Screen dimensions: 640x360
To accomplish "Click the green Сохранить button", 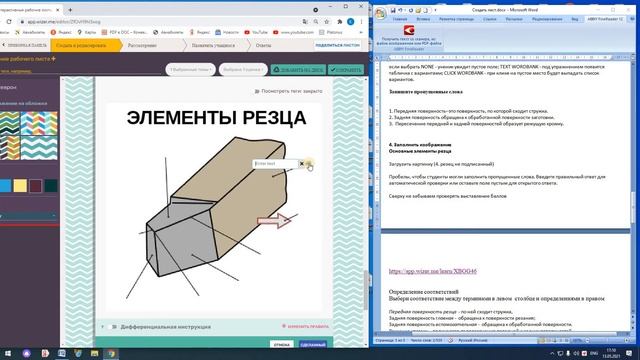I will pyautogui.click(x=345, y=69).
